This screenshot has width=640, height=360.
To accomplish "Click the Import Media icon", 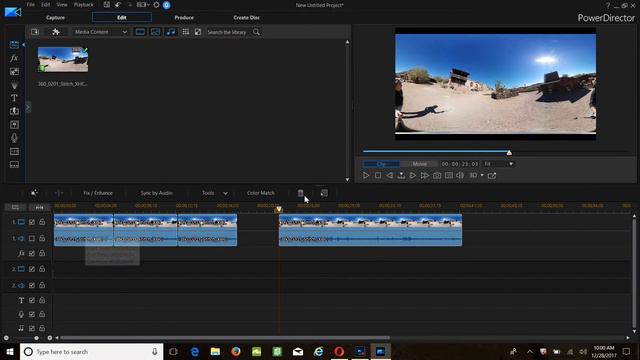I will (x=35, y=32).
